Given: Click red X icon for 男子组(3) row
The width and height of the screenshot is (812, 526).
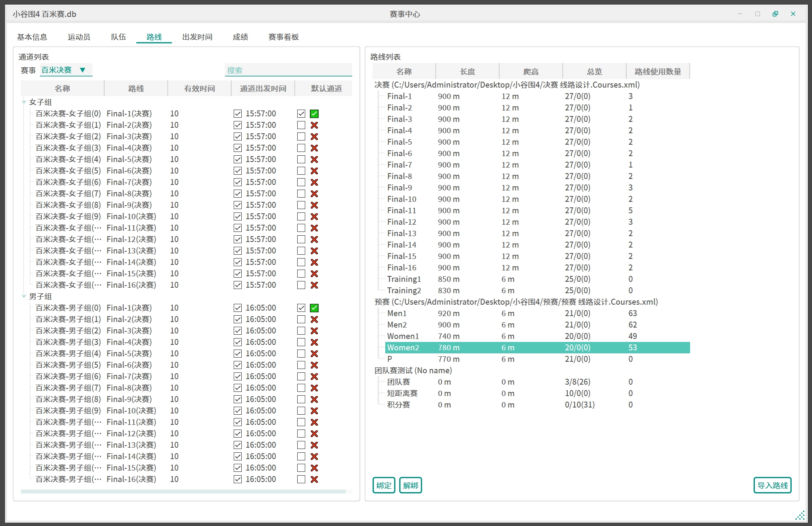Looking at the screenshot, I should [x=314, y=342].
